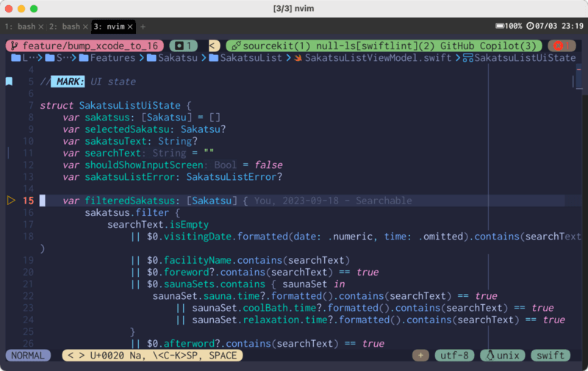Click coolBath on line 23
Image resolution: width=588 pixels, height=371 pixels.
point(265,308)
